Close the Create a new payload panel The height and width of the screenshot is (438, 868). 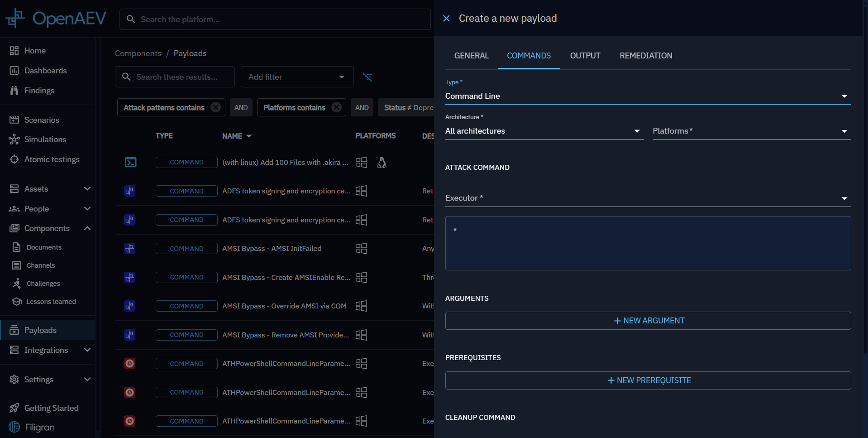446,19
